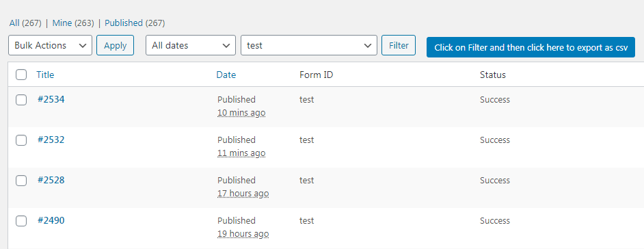Switch to the Published (267) view

pyautogui.click(x=135, y=23)
